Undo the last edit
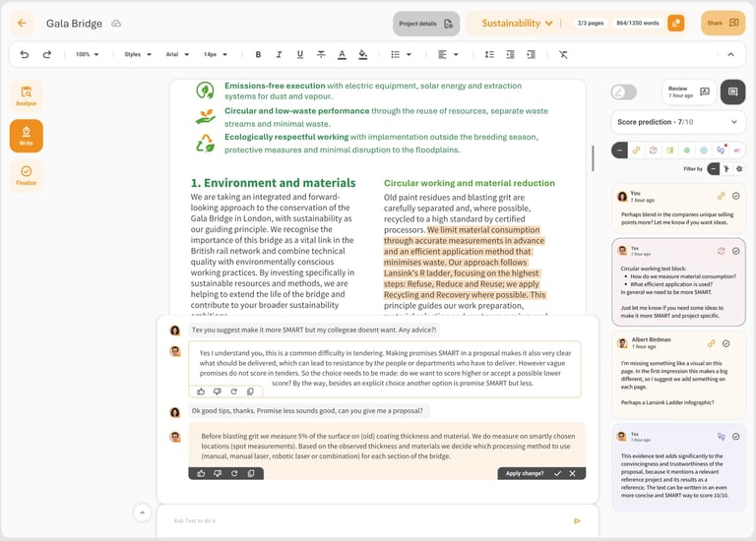 (x=24, y=54)
